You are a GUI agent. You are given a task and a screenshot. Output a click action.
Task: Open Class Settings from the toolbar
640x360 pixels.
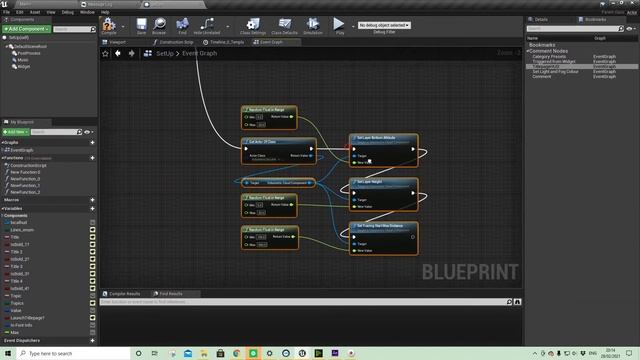pyautogui.click(x=253, y=25)
